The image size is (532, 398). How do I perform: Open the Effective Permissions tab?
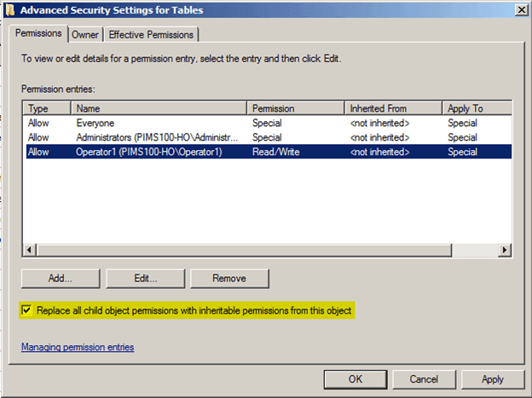click(151, 35)
